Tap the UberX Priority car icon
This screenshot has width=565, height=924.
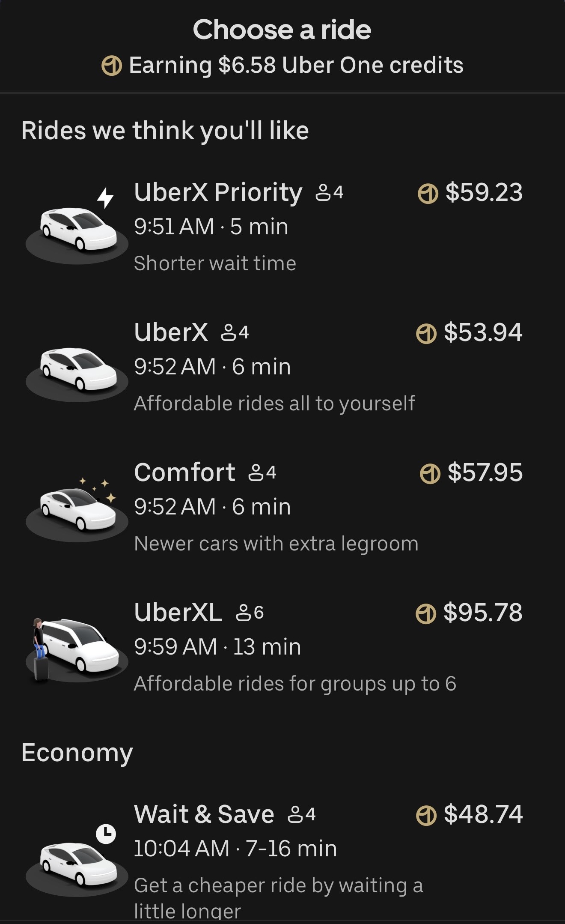77,227
